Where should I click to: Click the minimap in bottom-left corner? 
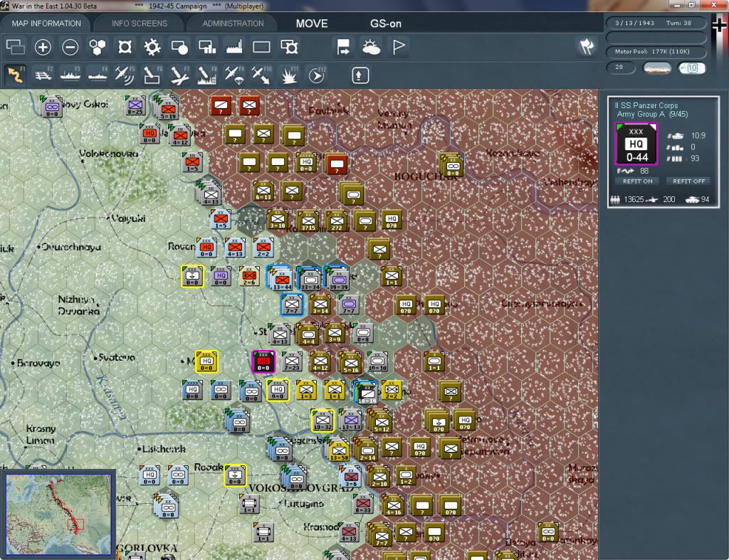(x=58, y=514)
